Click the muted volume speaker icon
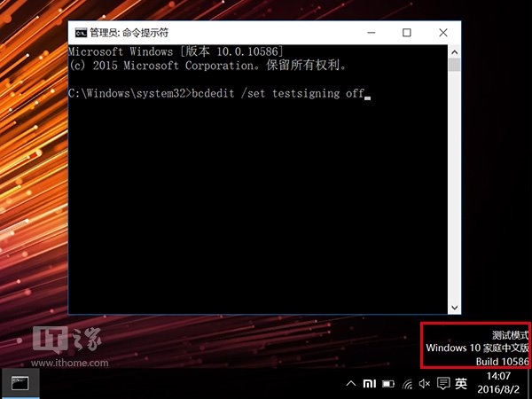The width and height of the screenshot is (532, 399). (424, 384)
